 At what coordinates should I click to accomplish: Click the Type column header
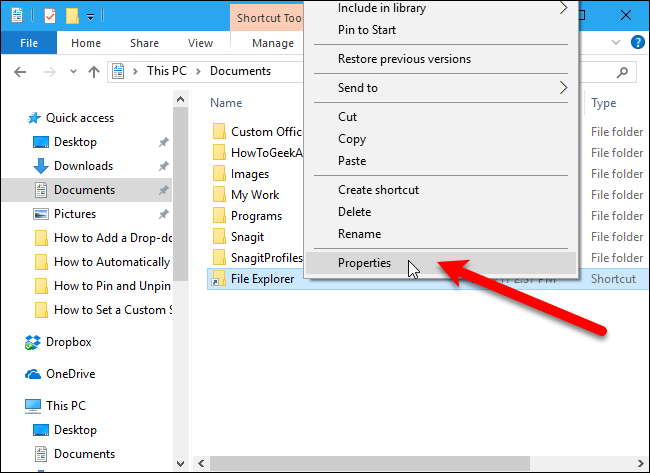point(604,103)
